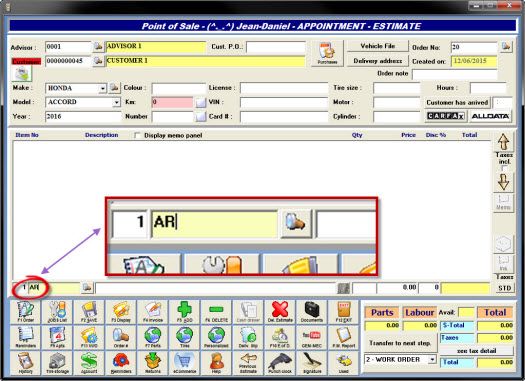Click the Signature pen icon
This screenshot has height=381, width=525.
coord(312,363)
